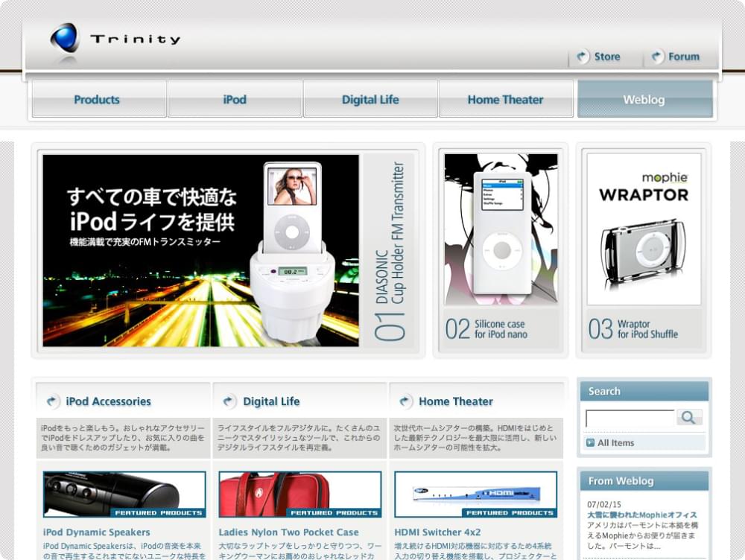Click the red Ladies Nylon case image
Viewport: 745px width, 560px height.
[299, 494]
